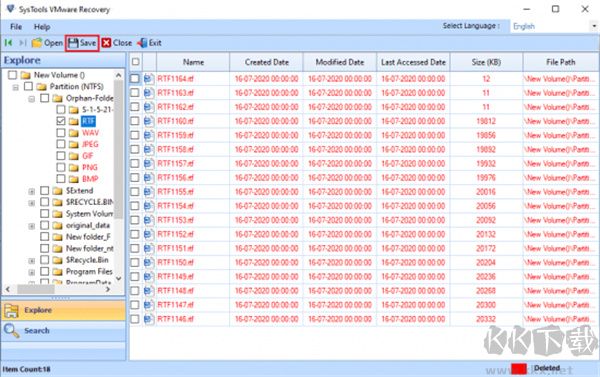Open the Help menu
Screen dimensions: 600x377
tap(42, 27)
